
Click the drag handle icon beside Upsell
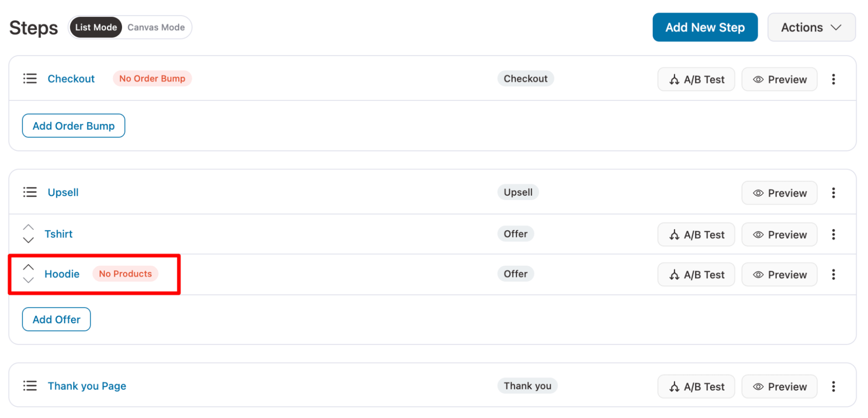[x=30, y=192]
